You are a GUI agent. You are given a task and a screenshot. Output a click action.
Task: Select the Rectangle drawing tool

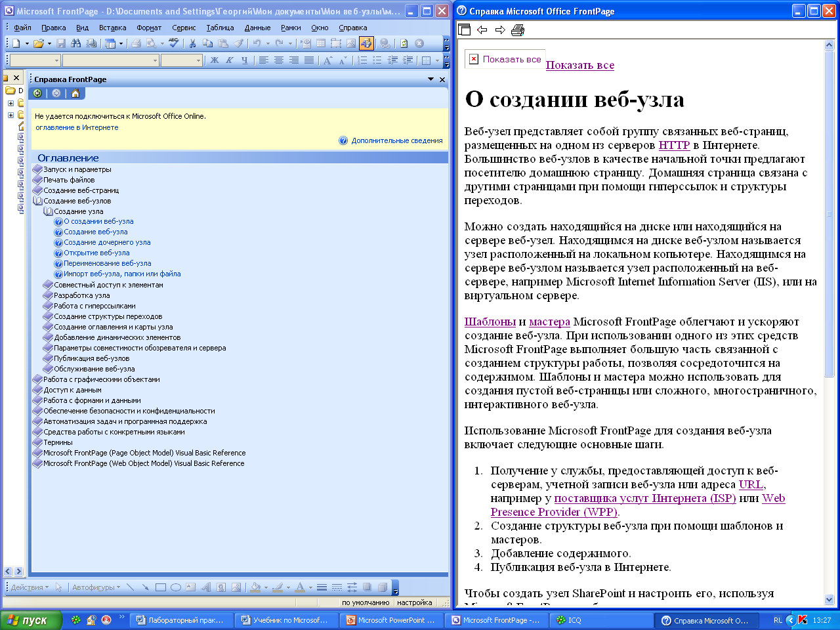160,587
